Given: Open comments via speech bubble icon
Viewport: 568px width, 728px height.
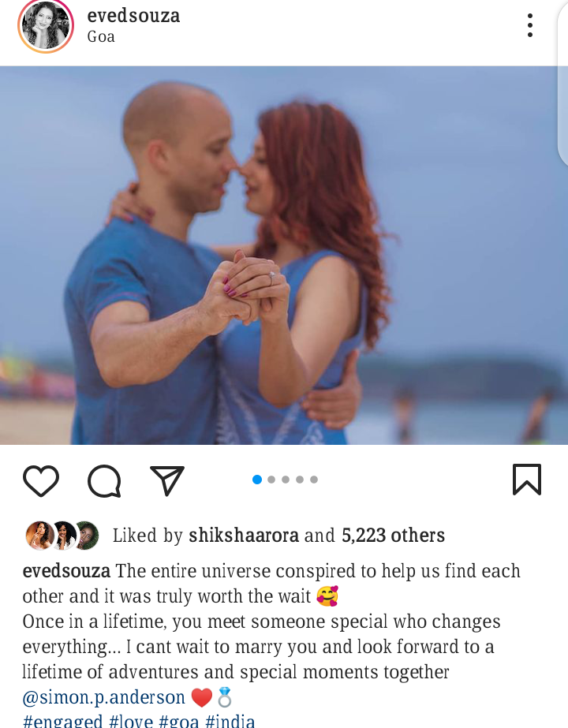Looking at the screenshot, I should [104, 480].
